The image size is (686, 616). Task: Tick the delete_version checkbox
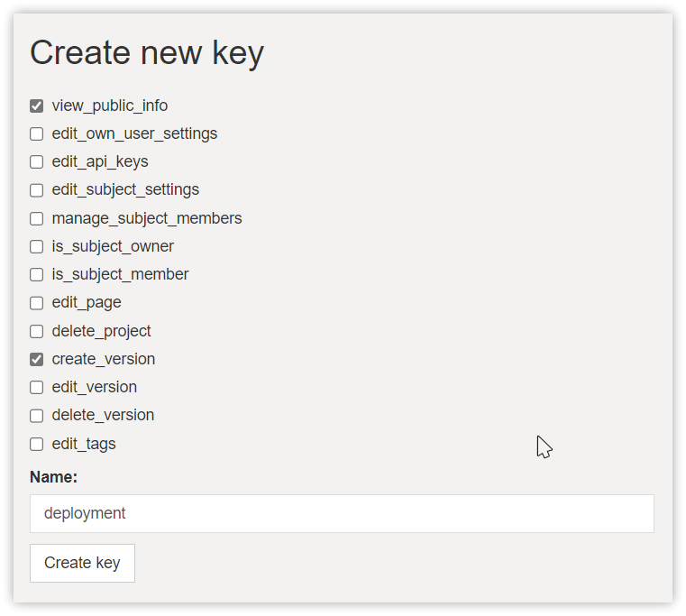click(37, 416)
